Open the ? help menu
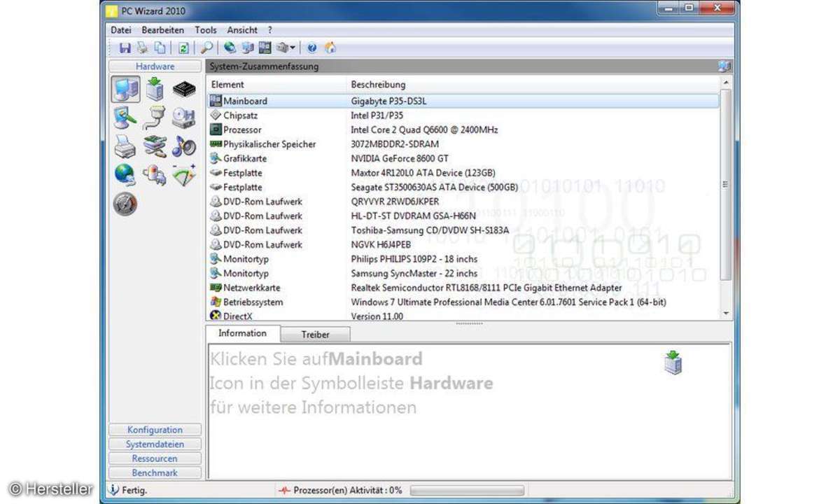The height and width of the screenshot is (504, 840). (270, 30)
